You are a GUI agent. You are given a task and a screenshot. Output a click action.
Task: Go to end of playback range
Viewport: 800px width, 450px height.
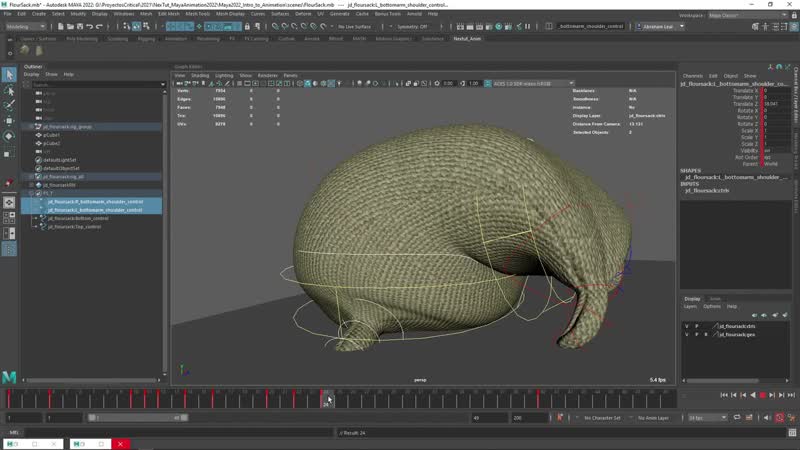[791, 395]
